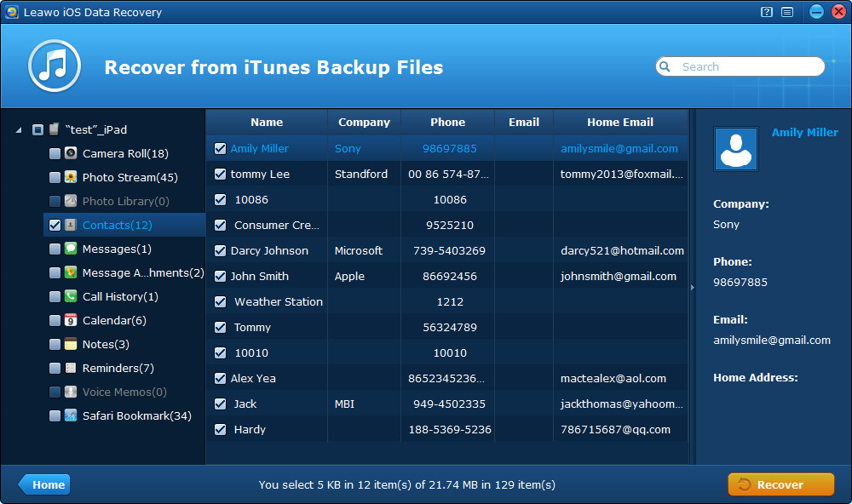Screen dimensions: 852x504
Task: Check the Safari Bookmark(34) checkbox
Action: coord(55,415)
